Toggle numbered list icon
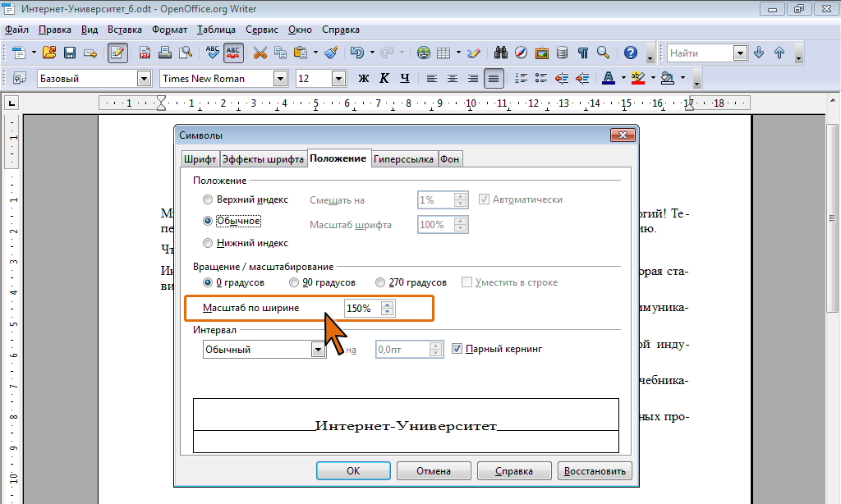The height and width of the screenshot is (504, 841). [520, 78]
